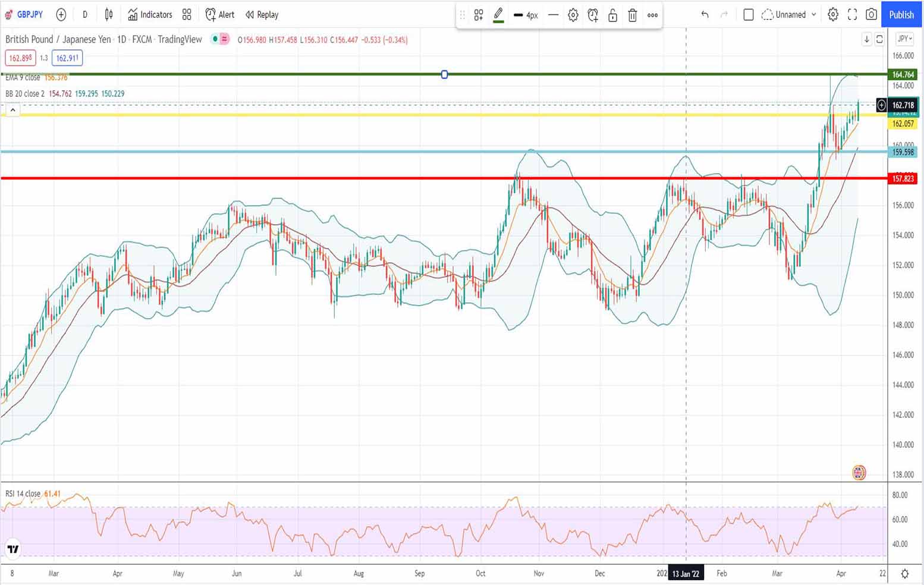This screenshot has width=924, height=585.
Task: Undo the last action
Action: pos(705,15)
